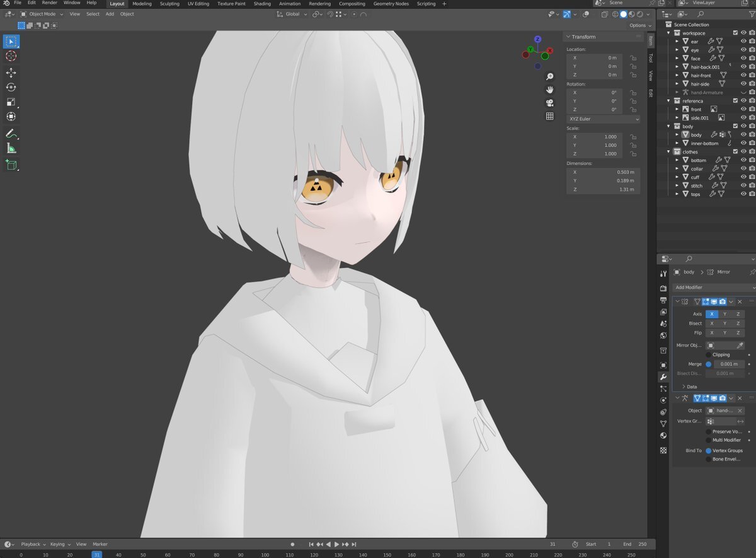This screenshot has width=756, height=558.
Task: Select the Measure tool
Action: coord(11,149)
